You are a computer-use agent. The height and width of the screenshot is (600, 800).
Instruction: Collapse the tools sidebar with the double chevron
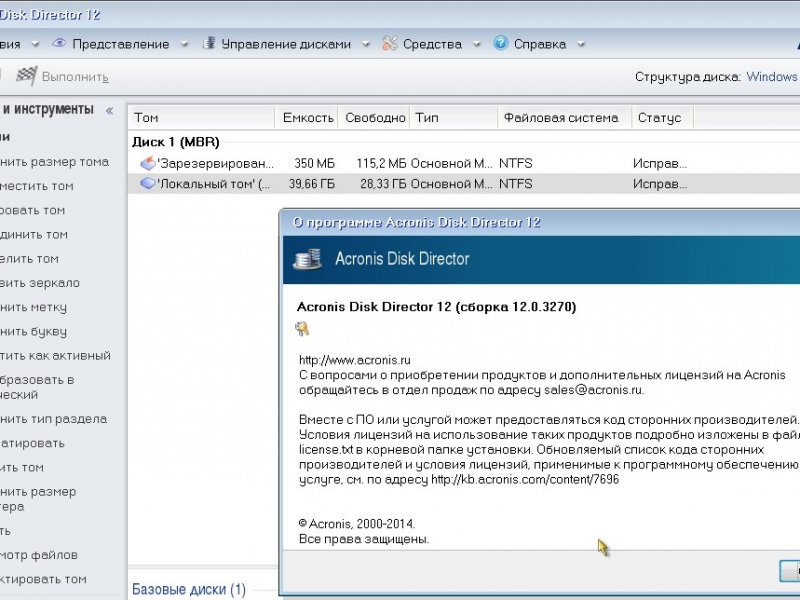pyautogui.click(x=109, y=111)
